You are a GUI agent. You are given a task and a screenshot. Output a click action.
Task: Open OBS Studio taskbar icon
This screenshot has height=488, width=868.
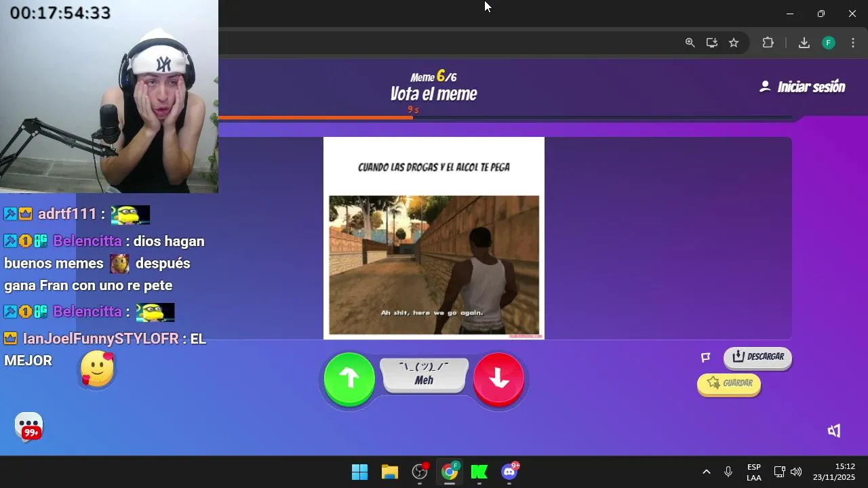(420, 472)
